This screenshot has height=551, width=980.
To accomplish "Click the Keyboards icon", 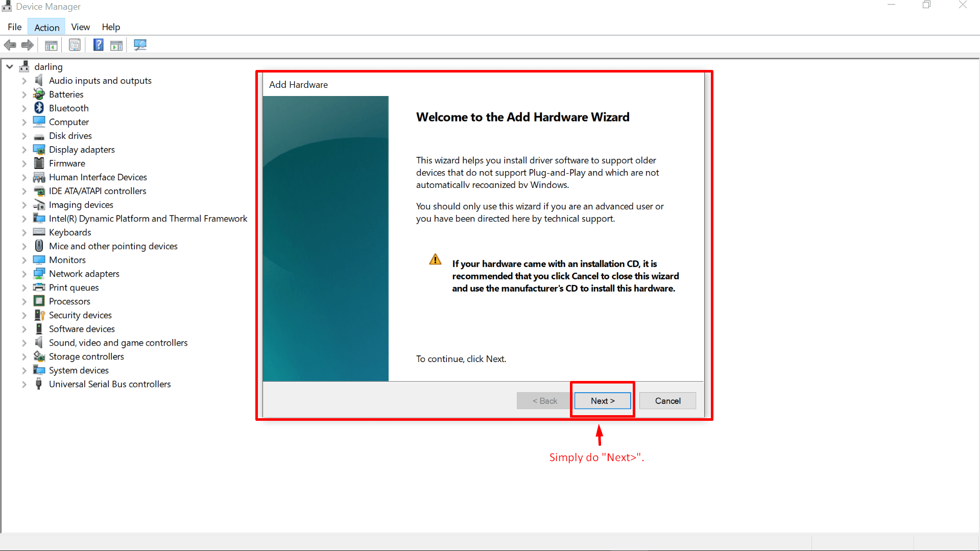I will click(39, 232).
